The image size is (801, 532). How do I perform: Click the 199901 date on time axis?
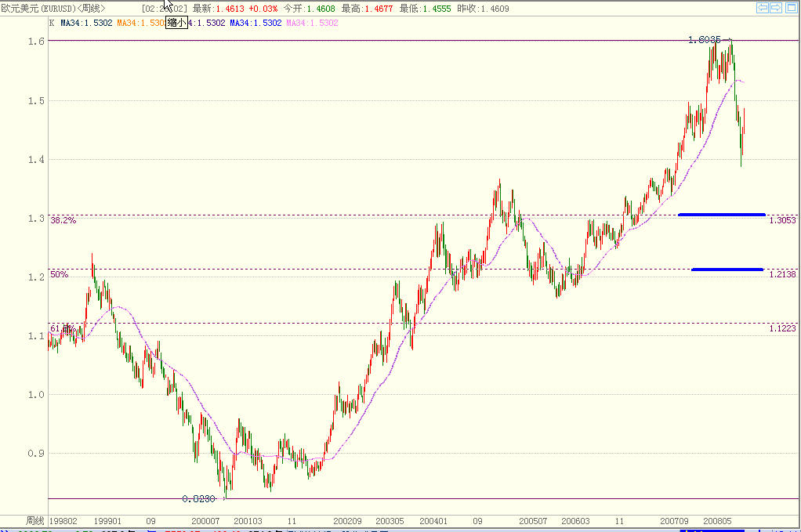pyautogui.click(x=108, y=521)
